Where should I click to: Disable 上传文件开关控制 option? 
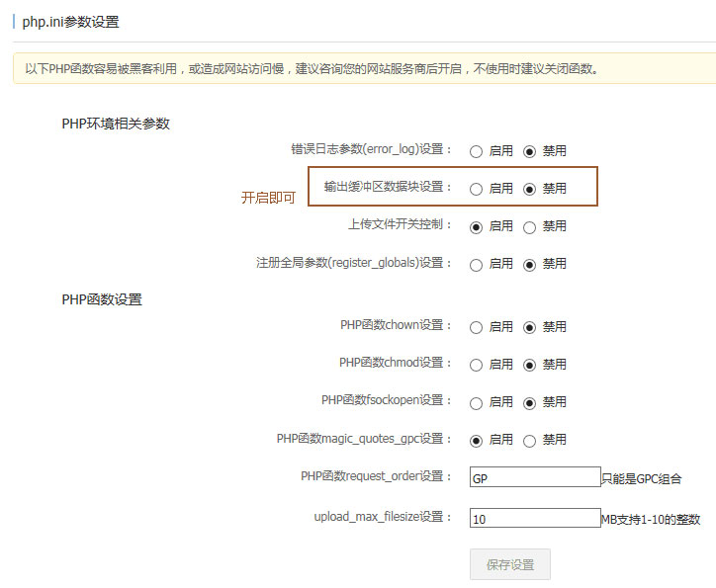pyautogui.click(x=529, y=227)
